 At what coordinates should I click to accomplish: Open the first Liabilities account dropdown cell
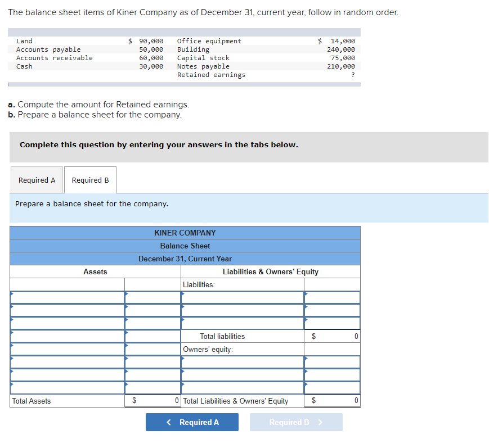242,297
